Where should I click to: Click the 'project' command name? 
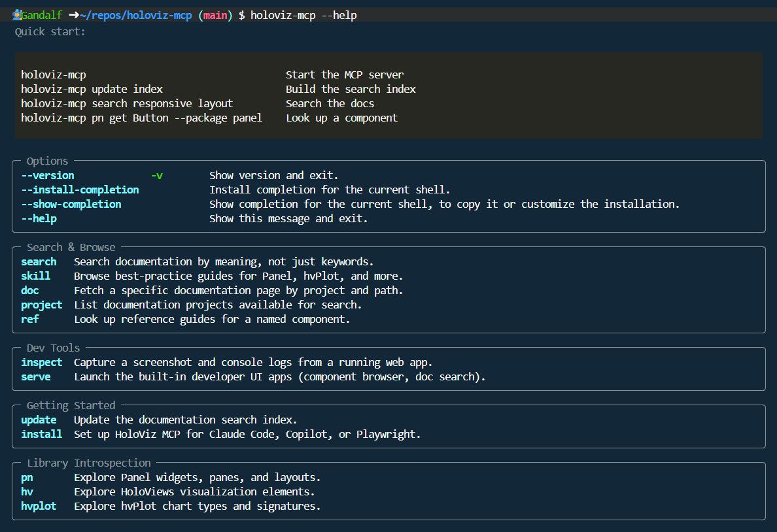pyautogui.click(x=42, y=305)
